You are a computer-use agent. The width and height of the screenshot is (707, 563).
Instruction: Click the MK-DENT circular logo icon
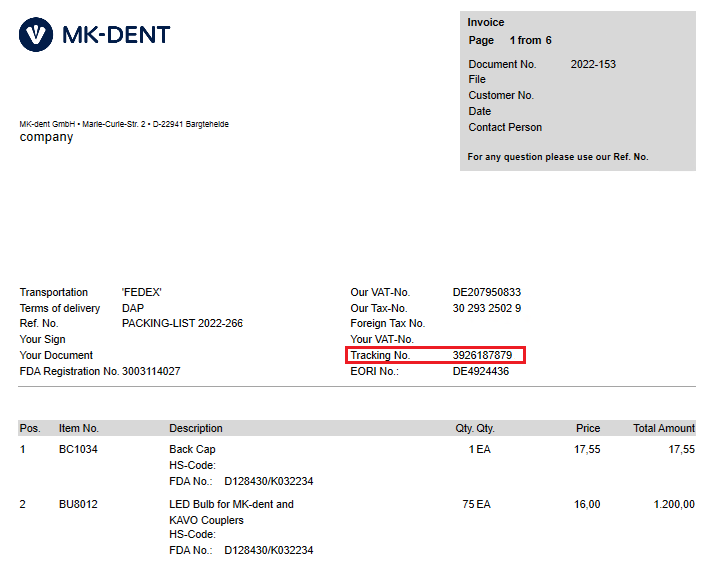click(x=36, y=35)
